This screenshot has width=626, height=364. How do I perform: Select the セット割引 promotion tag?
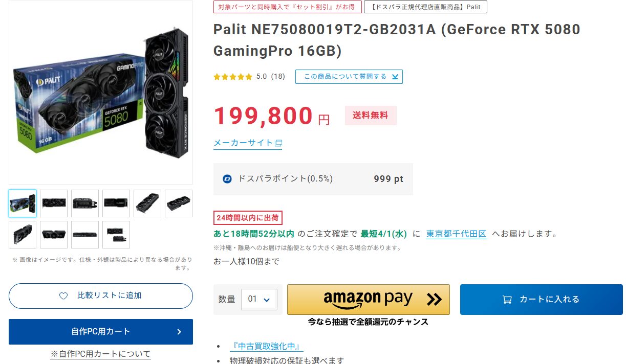pos(287,7)
